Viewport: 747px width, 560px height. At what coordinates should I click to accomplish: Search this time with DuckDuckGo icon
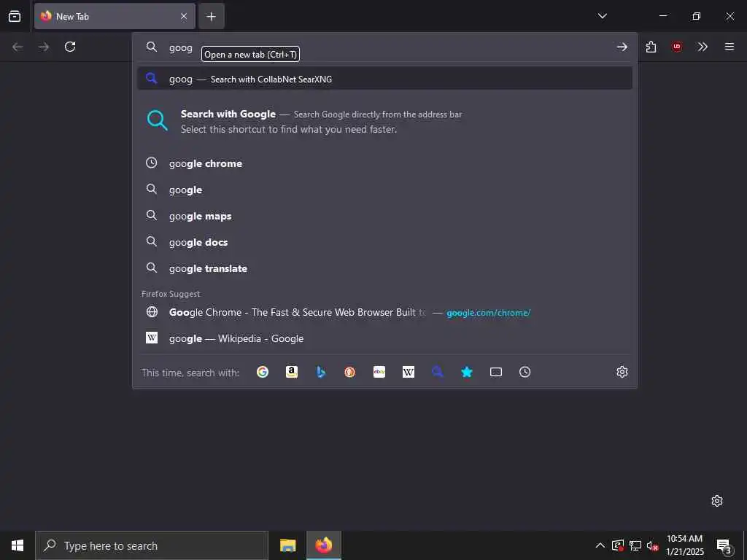pyautogui.click(x=349, y=372)
